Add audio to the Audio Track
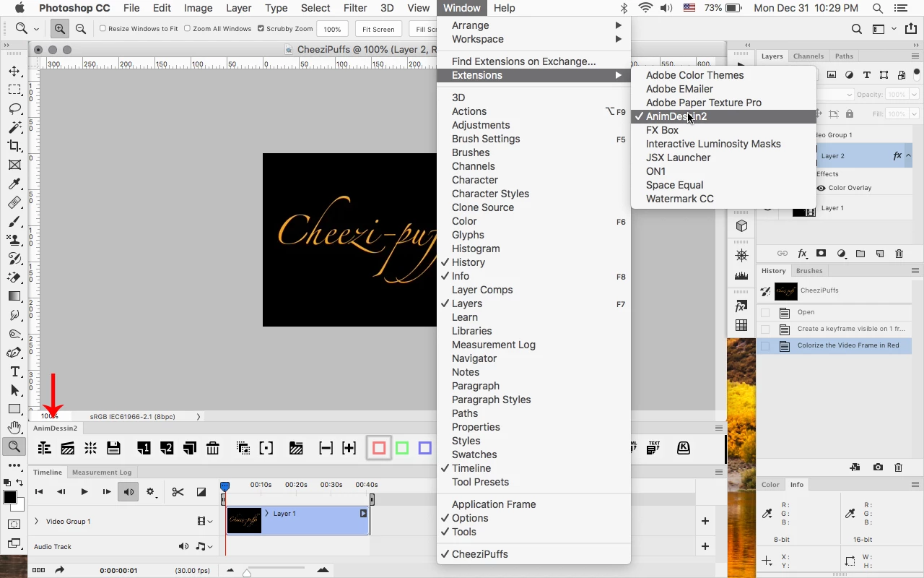Image resolution: width=924 pixels, height=578 pixels. coord(705,547)
